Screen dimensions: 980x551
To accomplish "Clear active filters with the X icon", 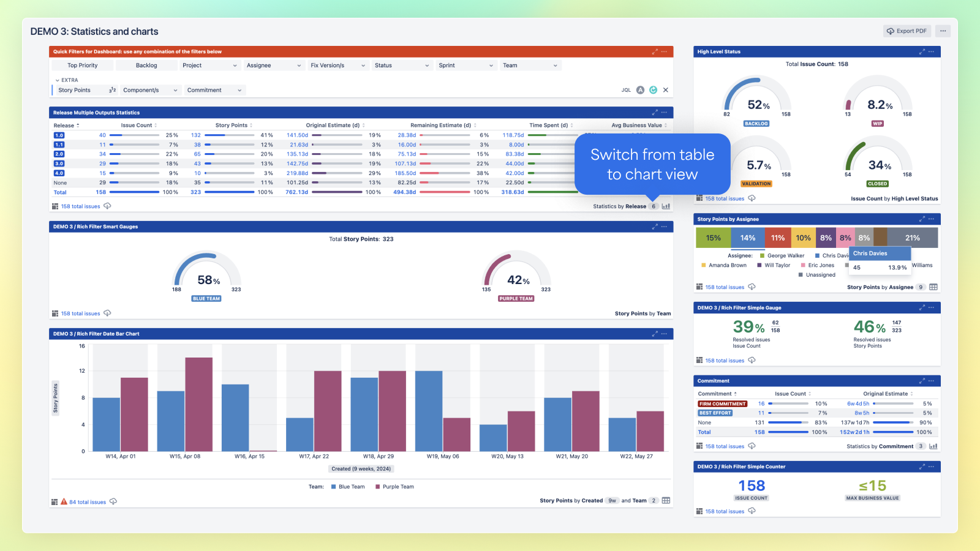I will [x=665, y=89].
